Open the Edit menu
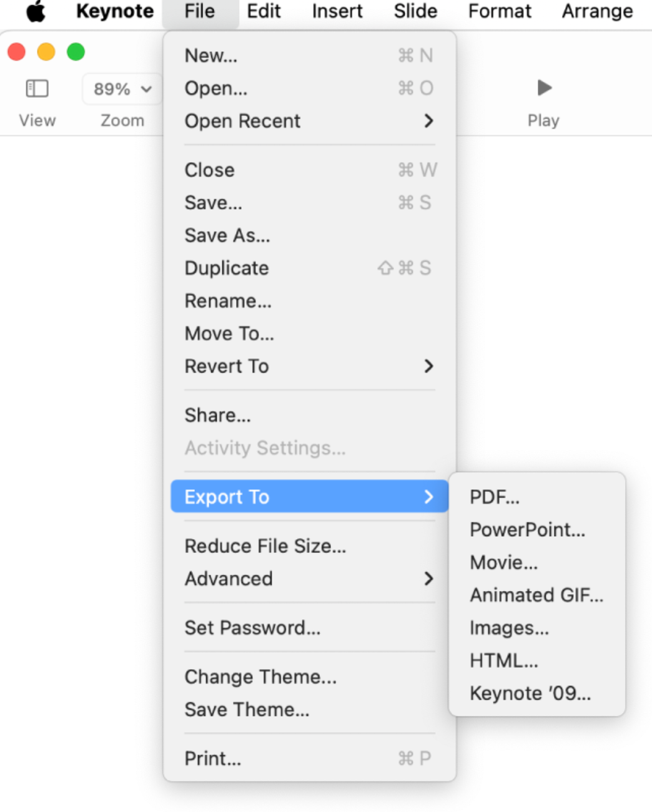 263,11
